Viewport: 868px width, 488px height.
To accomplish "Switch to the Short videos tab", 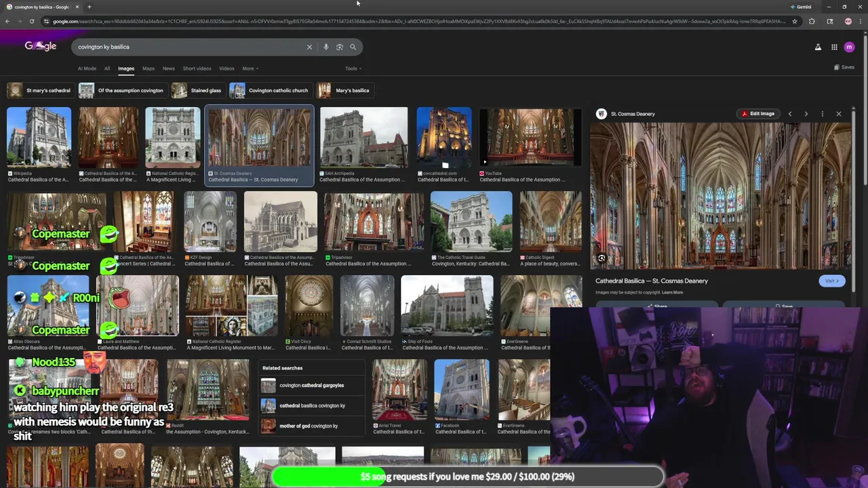I will coord(197,68).
